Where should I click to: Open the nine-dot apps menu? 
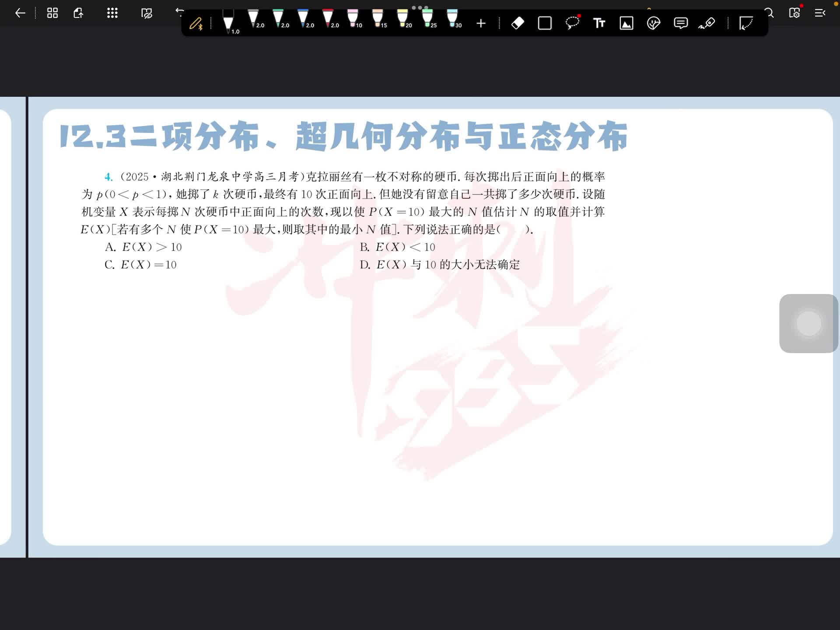[x=112, y=13]
